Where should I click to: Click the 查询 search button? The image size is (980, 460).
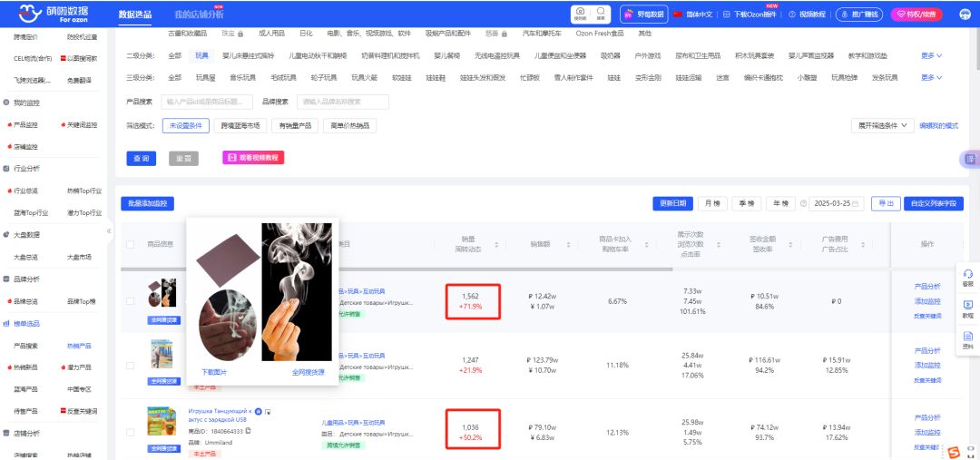[142, 158]
